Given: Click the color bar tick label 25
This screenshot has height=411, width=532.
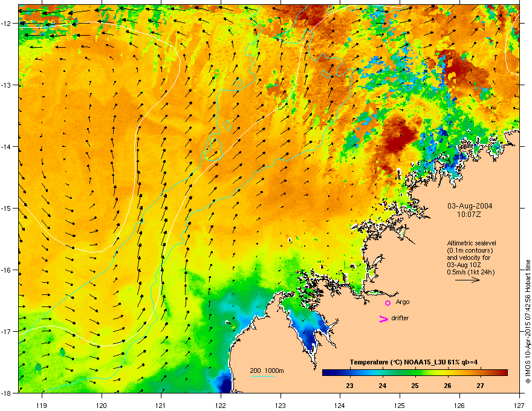Looking at the screenshot, I should pos(415,386).
